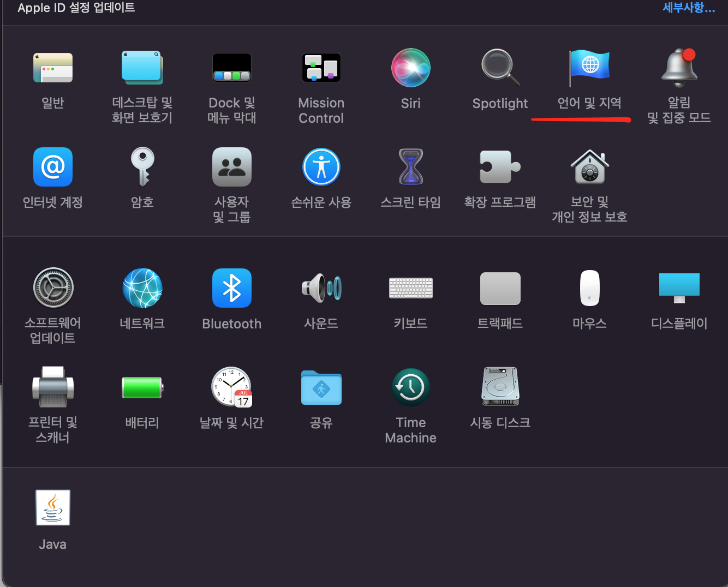Open Bluetooth preferences icon
Screen dimensions: 728x587
[x=232, y=288]
